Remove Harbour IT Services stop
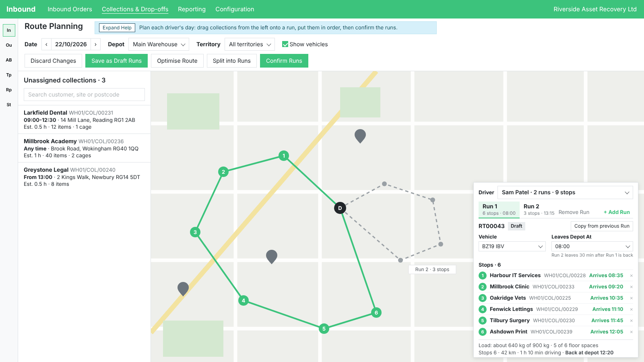The height and width of the screenshot is (362, 644). click(631, 276)
